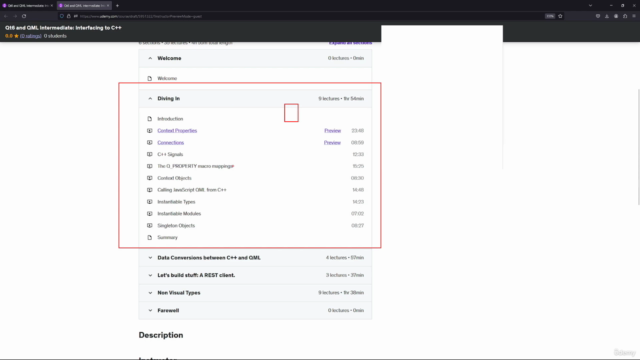
Task: Click Expand all sections link
Action: coord(350,43)
